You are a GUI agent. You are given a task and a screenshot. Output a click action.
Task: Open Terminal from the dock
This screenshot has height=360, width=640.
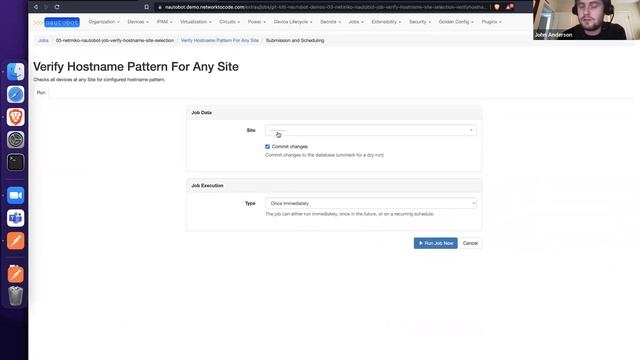click(16, 162)
